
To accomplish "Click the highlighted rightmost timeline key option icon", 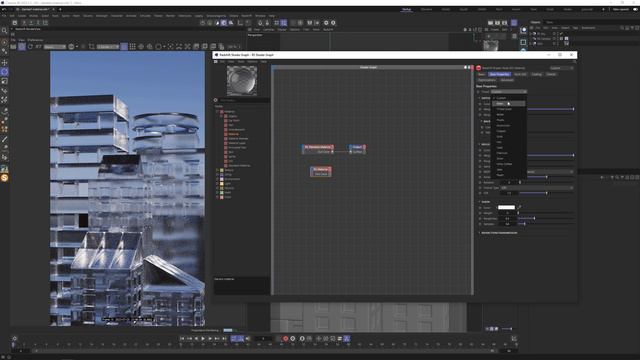I will coord(347,338).
